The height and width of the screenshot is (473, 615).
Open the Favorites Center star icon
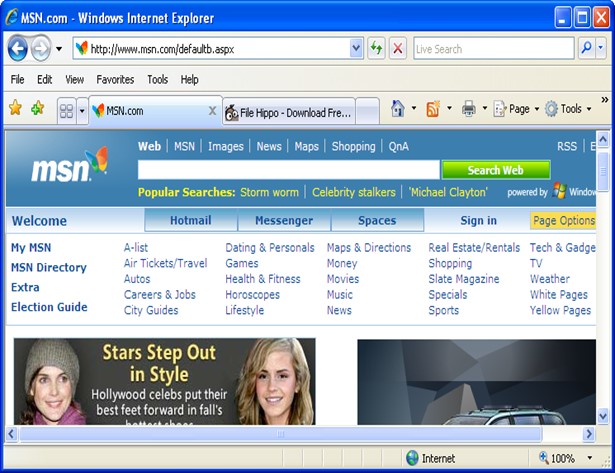(x=15, y=107)
